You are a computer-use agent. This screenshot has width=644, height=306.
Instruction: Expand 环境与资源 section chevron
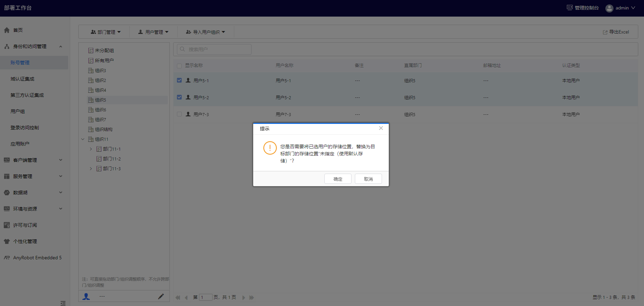pyautogui.click(x=61, y=209)
